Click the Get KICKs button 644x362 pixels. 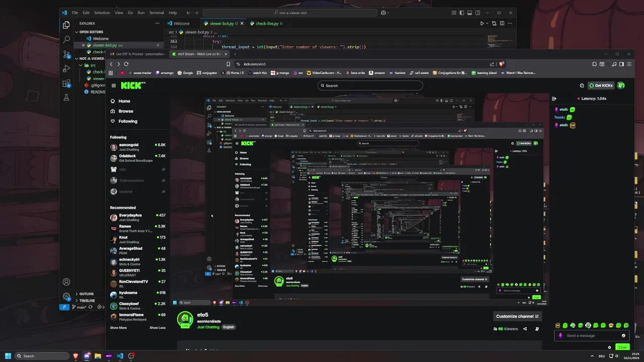tap(601, 85)
